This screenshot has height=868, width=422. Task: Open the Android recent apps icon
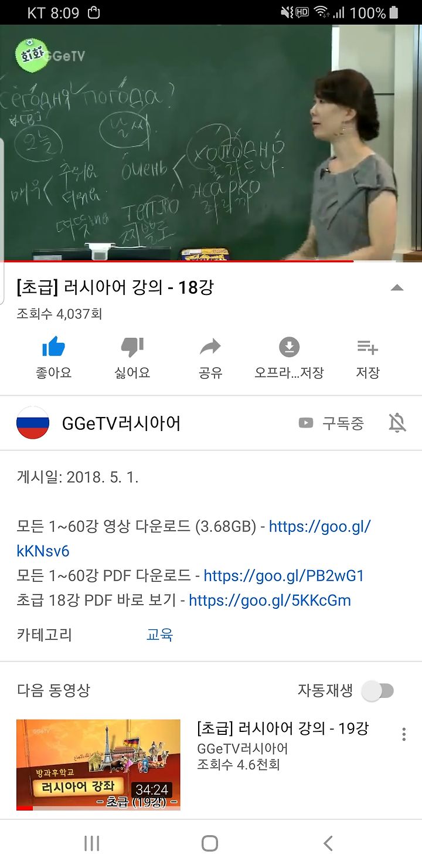[x=91, y=843]
